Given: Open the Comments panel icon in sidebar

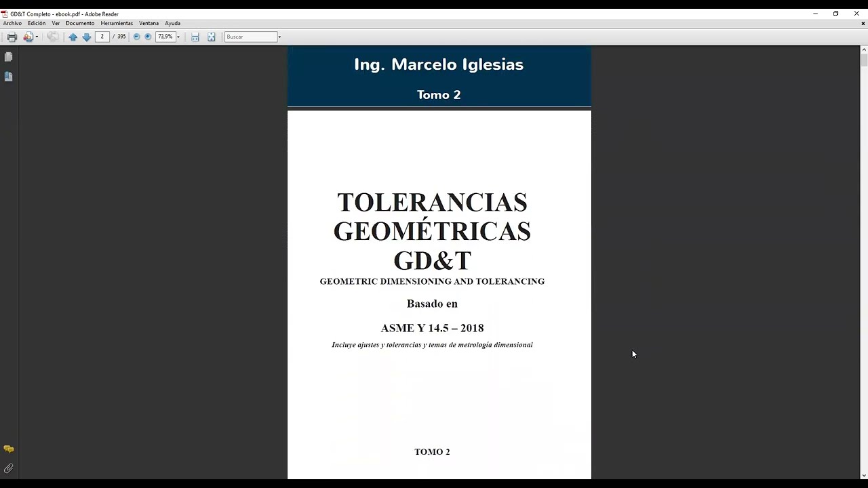Looking at the screenshot, I should [x=8, y=449].
